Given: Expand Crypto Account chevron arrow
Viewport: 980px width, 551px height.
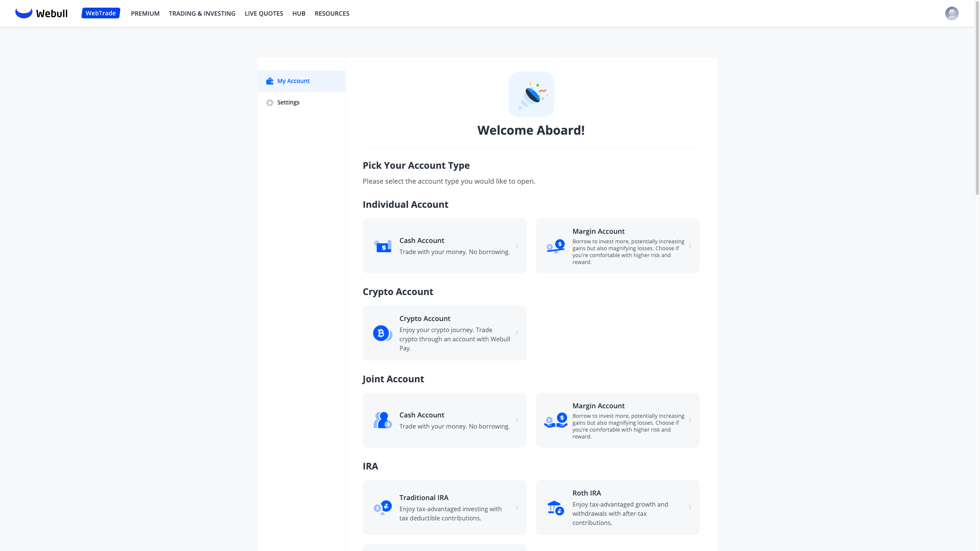Looking at the screenshot, I should pyautogui.click(x=517, y=333).
